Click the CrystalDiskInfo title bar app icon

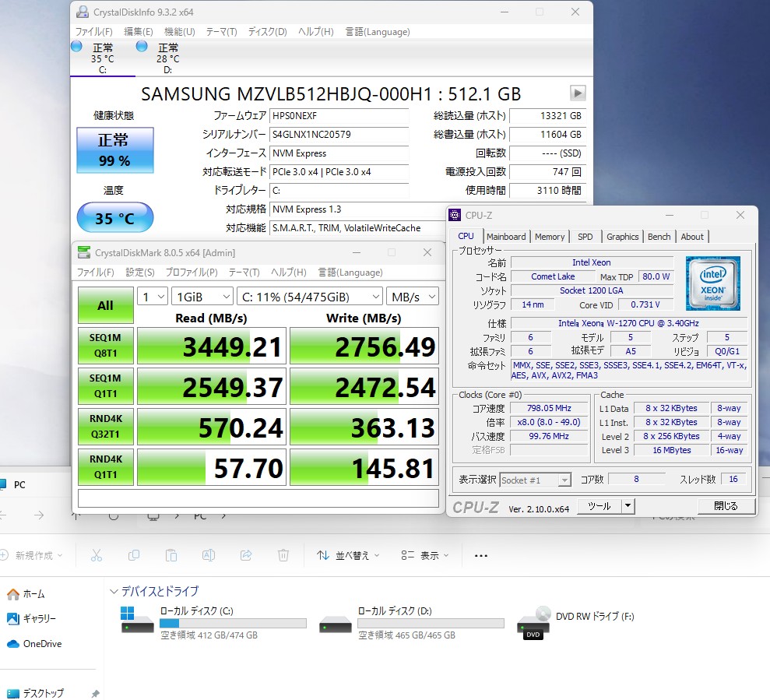coord(83,12)
